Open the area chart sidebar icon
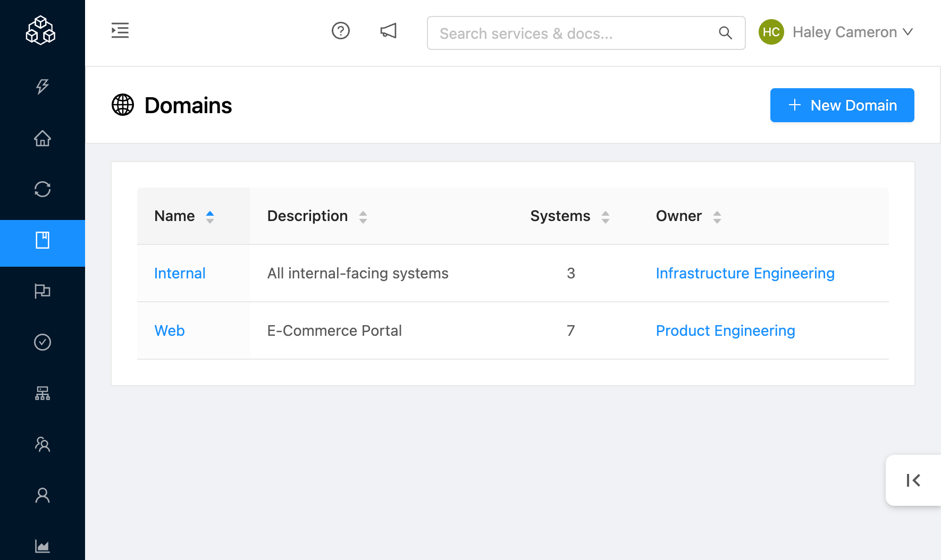The width and height of the screenshot is (941, 560). coord(43,546)
